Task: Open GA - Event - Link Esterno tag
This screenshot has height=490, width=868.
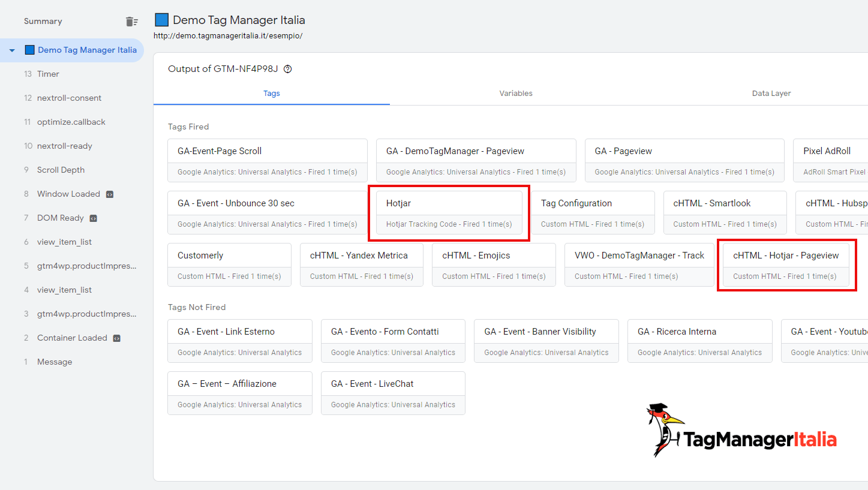Action: [240, 341]
